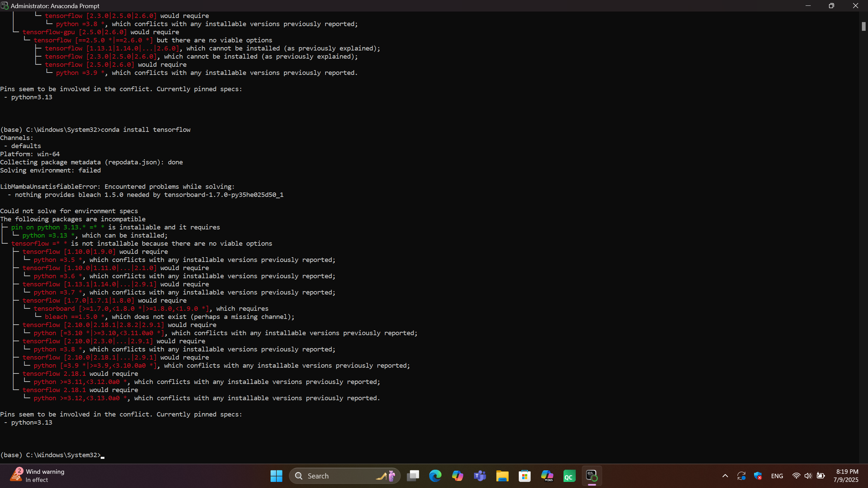The height and width of the screenshot is (488, 868).
Task: Launch Microsoft Store from taskbar
Action: 525,476
